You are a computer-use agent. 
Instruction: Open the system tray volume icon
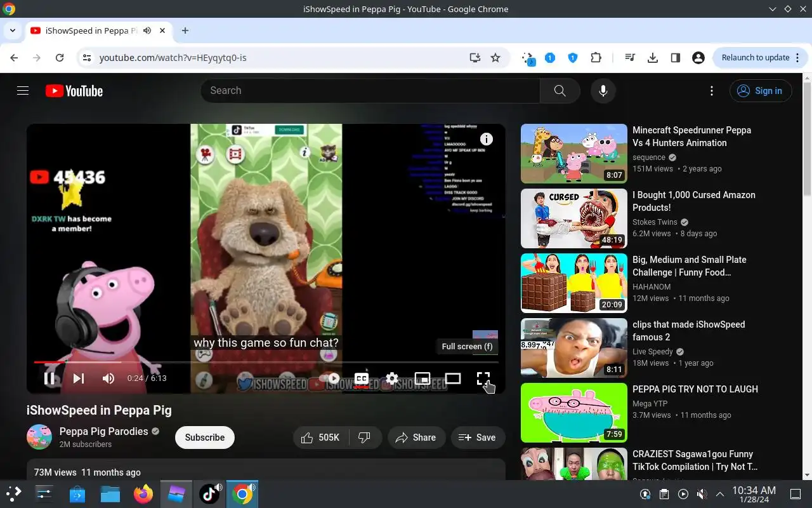click(702, 494)
